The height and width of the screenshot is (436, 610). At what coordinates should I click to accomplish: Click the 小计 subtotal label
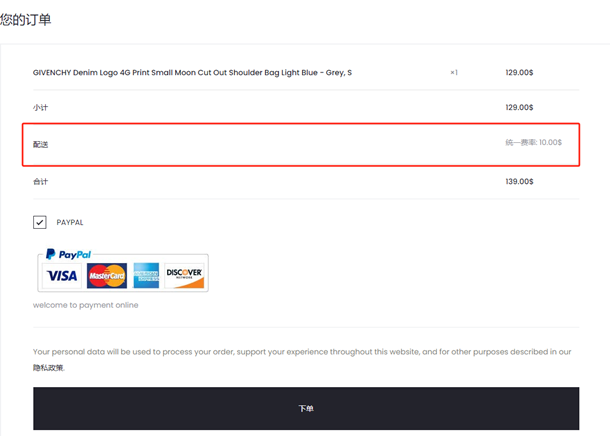(x=40, y=107)
